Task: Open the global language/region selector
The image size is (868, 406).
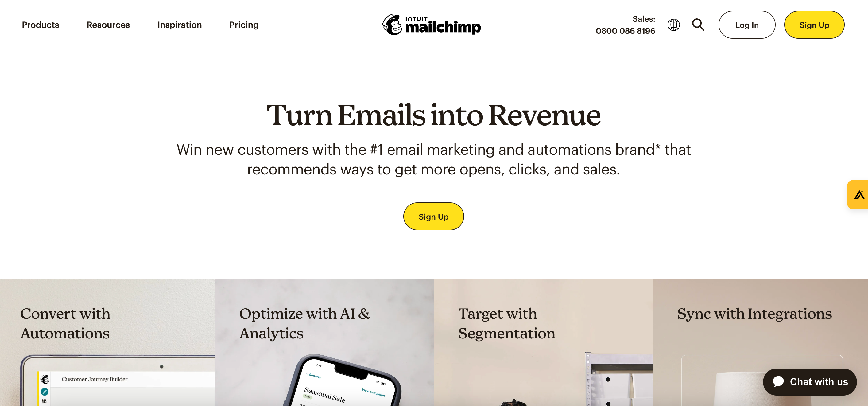Action: coord(674,24)
